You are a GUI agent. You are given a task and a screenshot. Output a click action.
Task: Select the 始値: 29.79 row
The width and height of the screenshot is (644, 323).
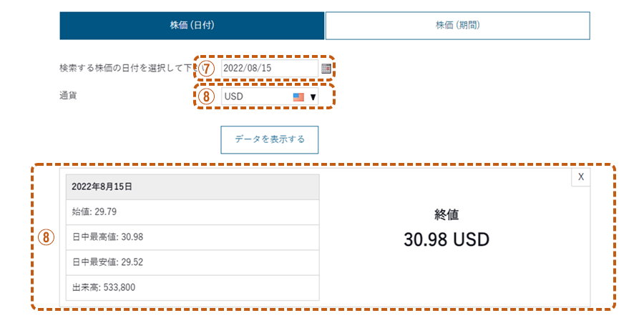192,212
